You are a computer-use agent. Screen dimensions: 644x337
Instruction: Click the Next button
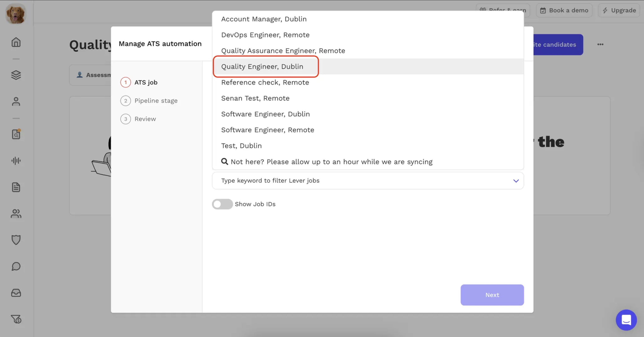(x=492, y=295)
